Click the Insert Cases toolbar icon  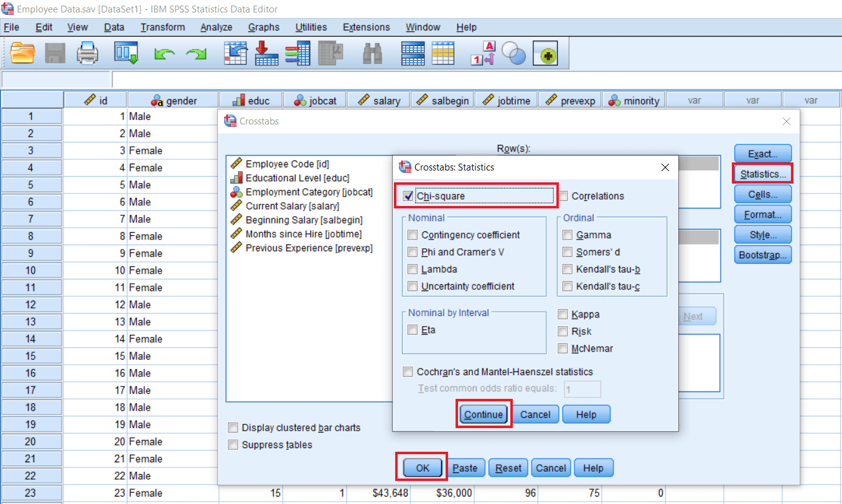pos(413,53)
